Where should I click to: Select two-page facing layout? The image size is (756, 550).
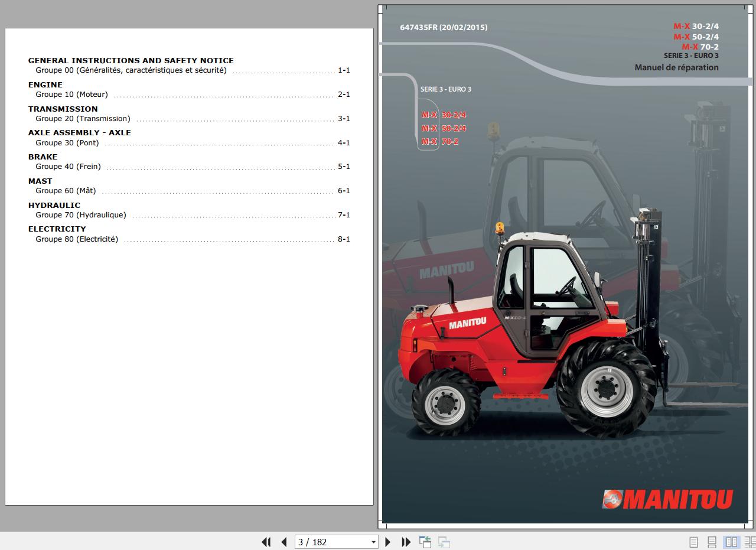pyautogui.click(x=731, y=542)
